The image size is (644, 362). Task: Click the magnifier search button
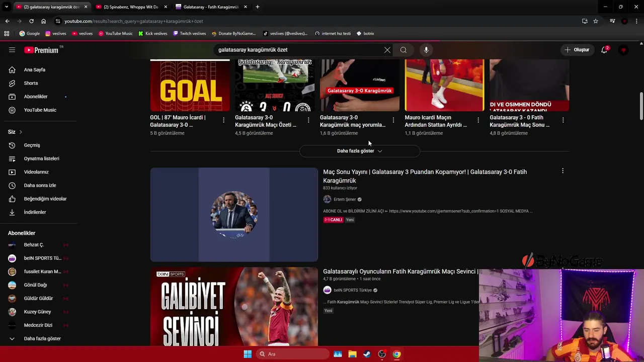coord(404,50)
